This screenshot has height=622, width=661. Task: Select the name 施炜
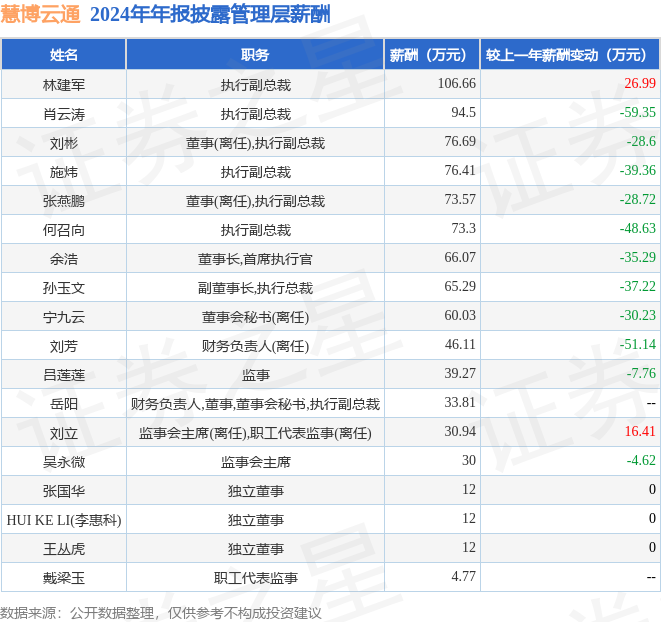pyautogui.click(x=64, y=172)
